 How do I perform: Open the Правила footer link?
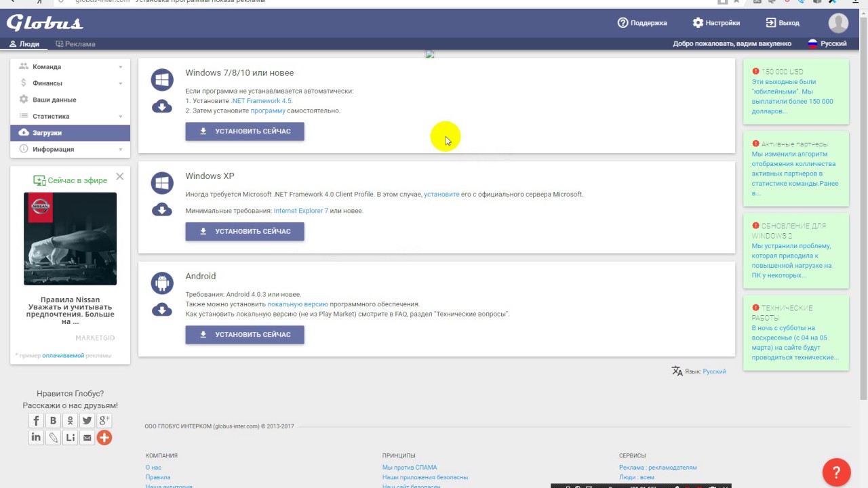pyautogui.click(x=157, y=477)
